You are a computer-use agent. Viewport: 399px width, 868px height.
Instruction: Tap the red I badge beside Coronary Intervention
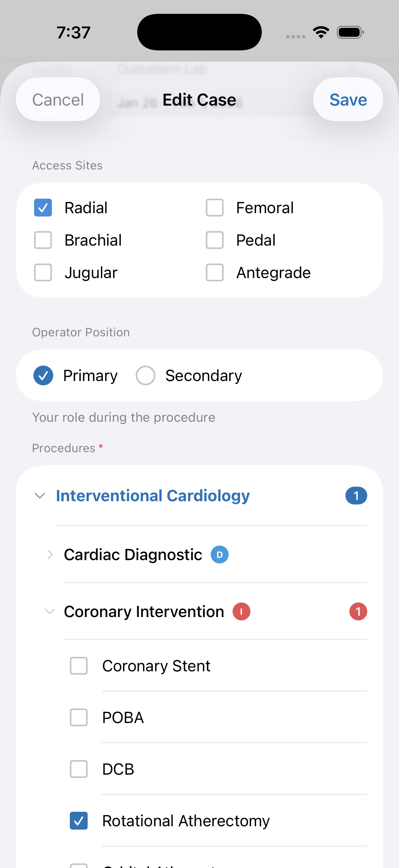[242, 611]
